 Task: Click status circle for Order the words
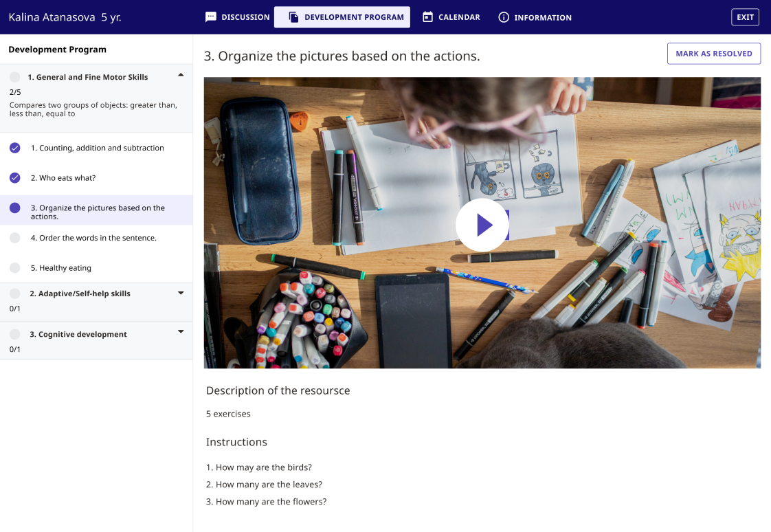pyautogui.click(x=14, y=238)
